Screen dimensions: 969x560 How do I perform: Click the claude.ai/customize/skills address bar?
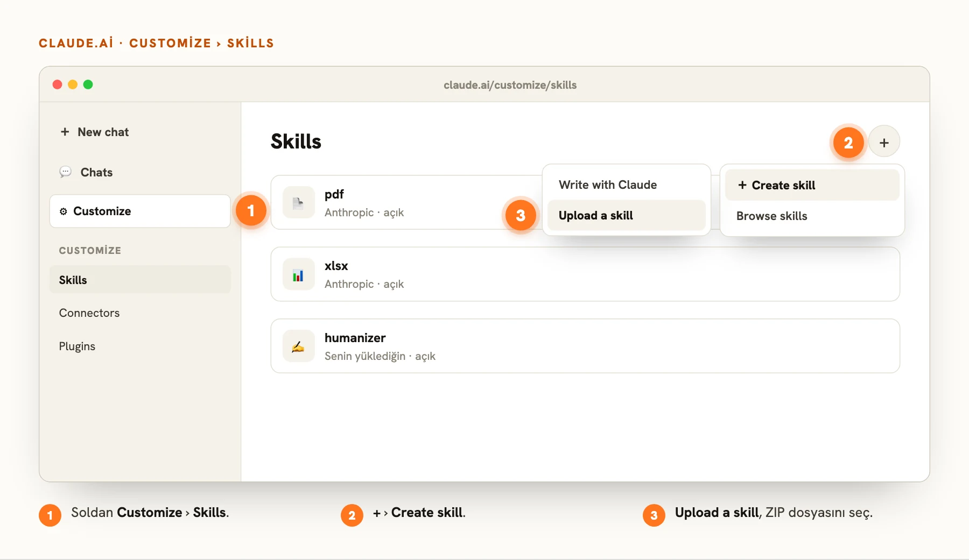pyautogui.click(x=510, y=85)
